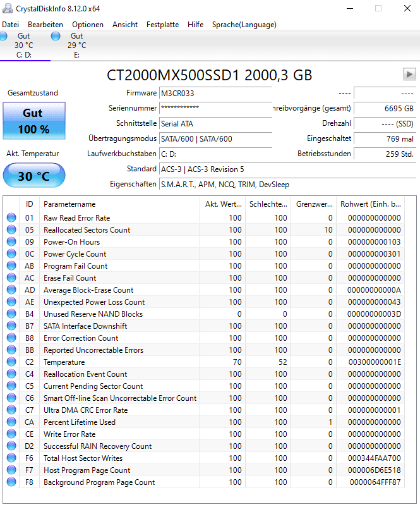Click the Schnittstelle Serial ATA field

click(x=215, y=123)
